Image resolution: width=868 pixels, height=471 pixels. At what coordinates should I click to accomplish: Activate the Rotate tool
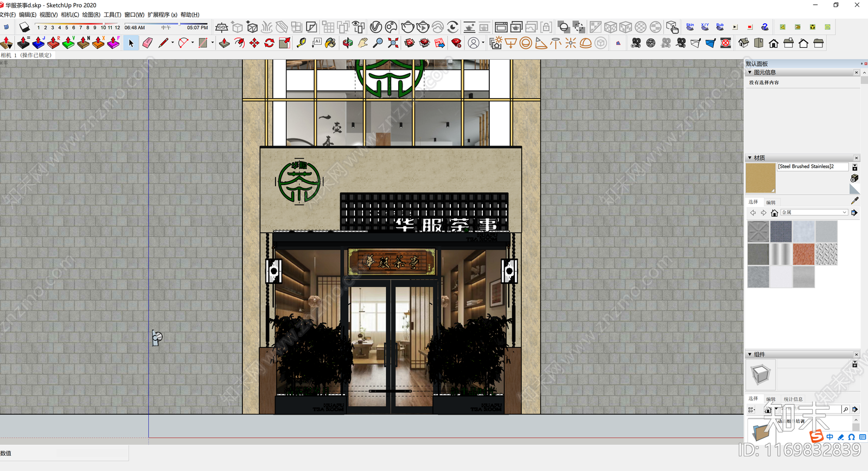coord(269,43)
